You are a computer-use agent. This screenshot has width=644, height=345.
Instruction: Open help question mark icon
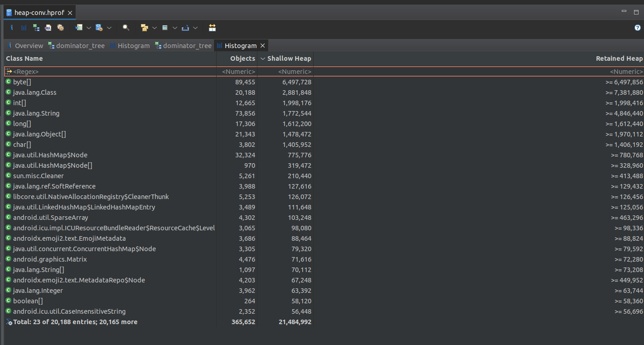click(638, 28)
